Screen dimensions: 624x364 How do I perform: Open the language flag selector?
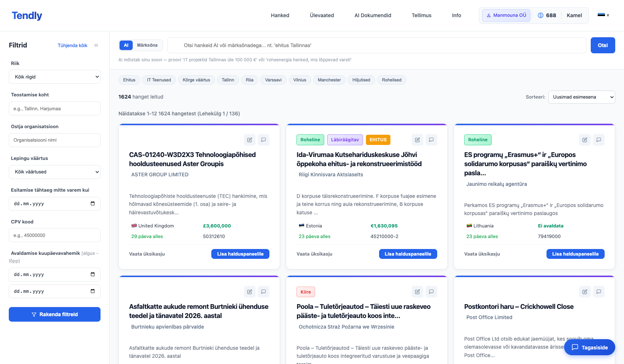[603, 15]
